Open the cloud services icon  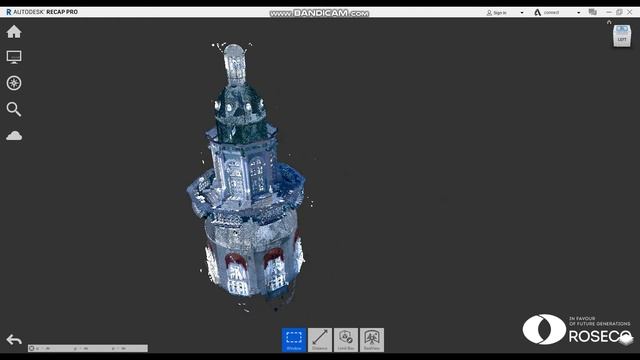tap(14, 136)
